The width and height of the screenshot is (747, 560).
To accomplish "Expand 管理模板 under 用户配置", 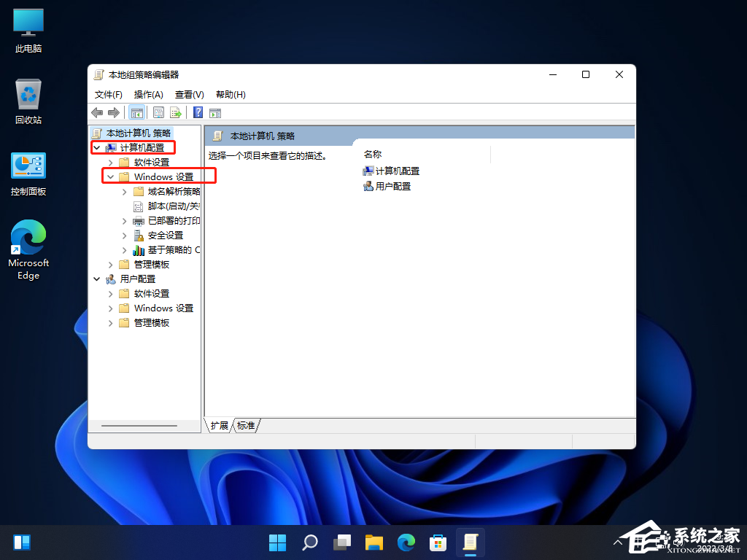I will [110, 323].
